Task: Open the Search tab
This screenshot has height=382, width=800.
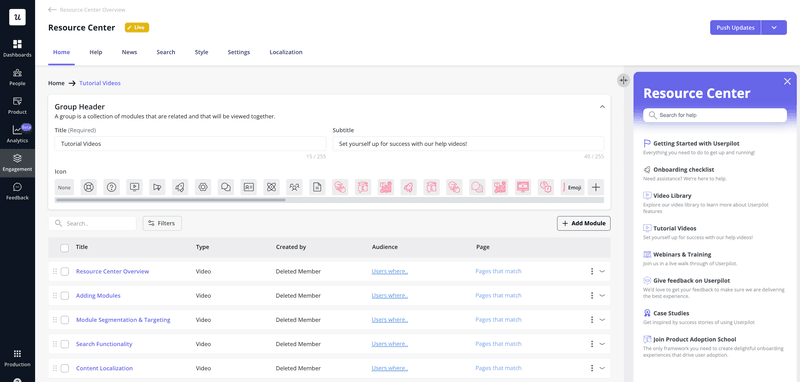Action: (166, 52)
